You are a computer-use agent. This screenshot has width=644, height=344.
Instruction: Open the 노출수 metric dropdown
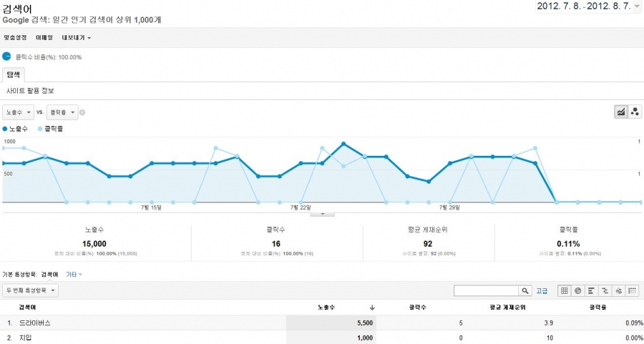19,112
